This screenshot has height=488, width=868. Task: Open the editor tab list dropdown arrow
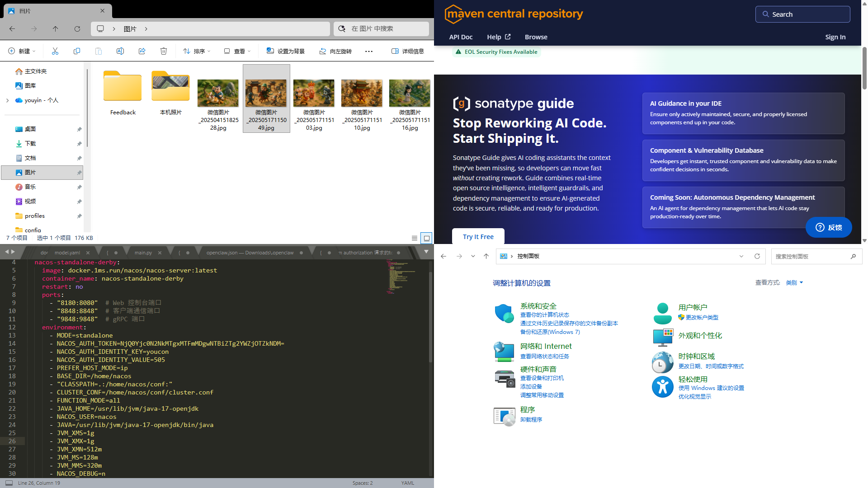click(426, 252)
